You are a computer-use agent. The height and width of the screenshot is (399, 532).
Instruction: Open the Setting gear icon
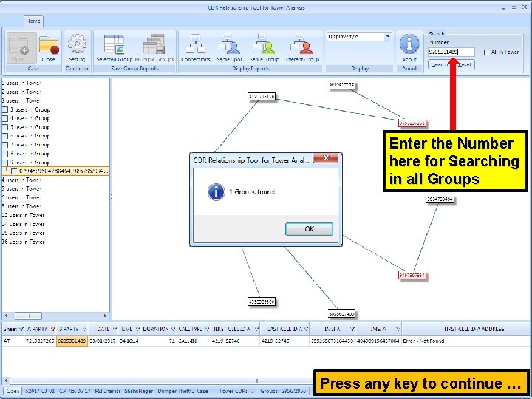[77, 48]
